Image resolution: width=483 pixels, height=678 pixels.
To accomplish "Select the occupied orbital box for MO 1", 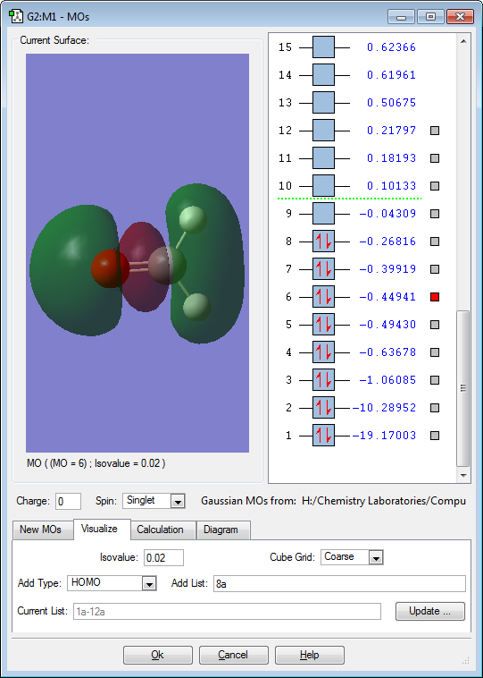I will (323, 435).
